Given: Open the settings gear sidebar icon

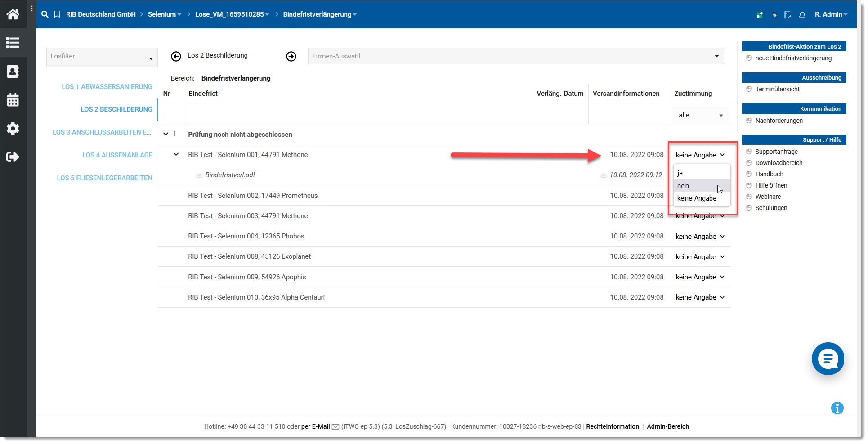Looking at the screenshot, I should pos(13,129).
